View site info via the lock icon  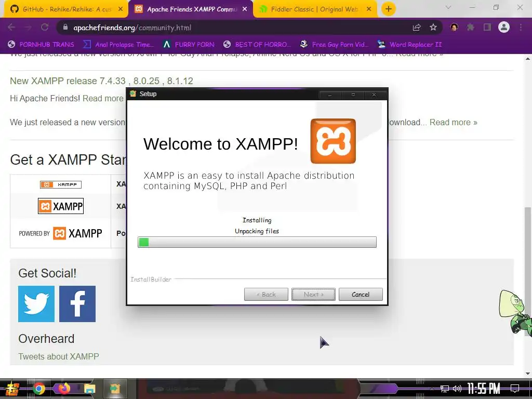(65, 28)
